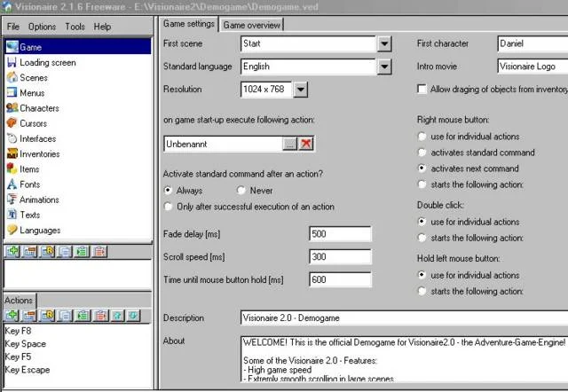
Task: Select the Actions tab in the lower panel
Action: [x=19, y=300]
